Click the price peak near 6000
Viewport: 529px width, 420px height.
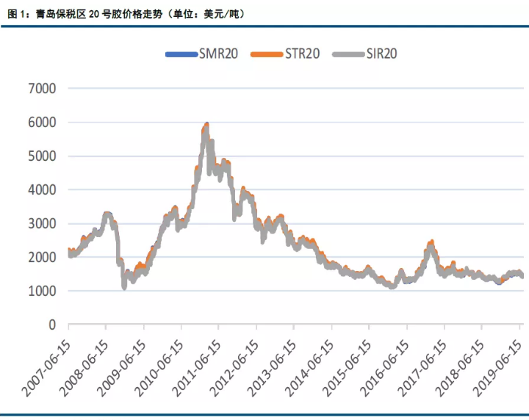coord(206,125)
